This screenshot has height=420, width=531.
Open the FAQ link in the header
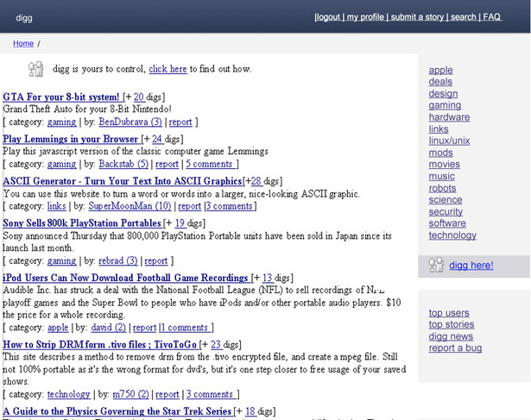click(491, 16)
